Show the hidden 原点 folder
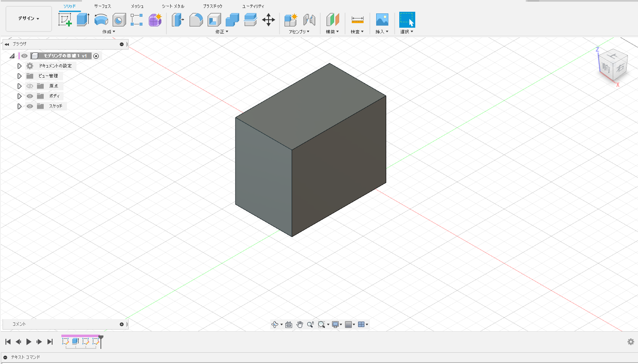Screen dimensions: 638x364 30,86
